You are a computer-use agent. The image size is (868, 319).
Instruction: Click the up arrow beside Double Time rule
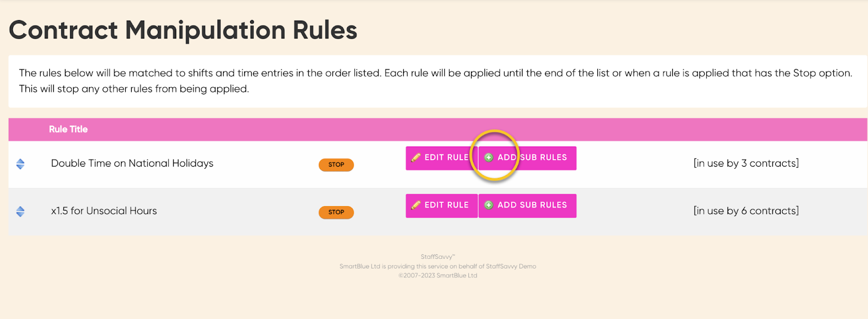[x=21, y=161]
